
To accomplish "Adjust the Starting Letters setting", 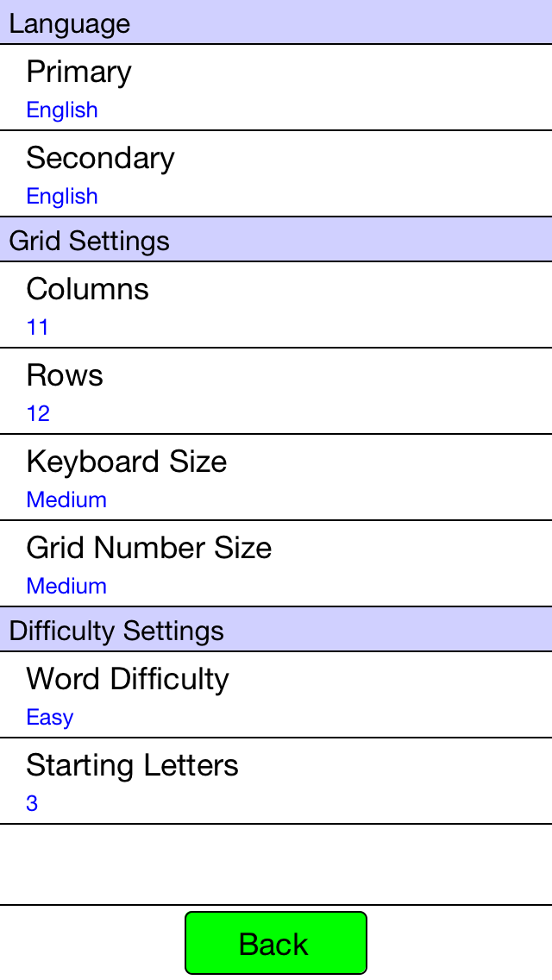I will (276, 781).
